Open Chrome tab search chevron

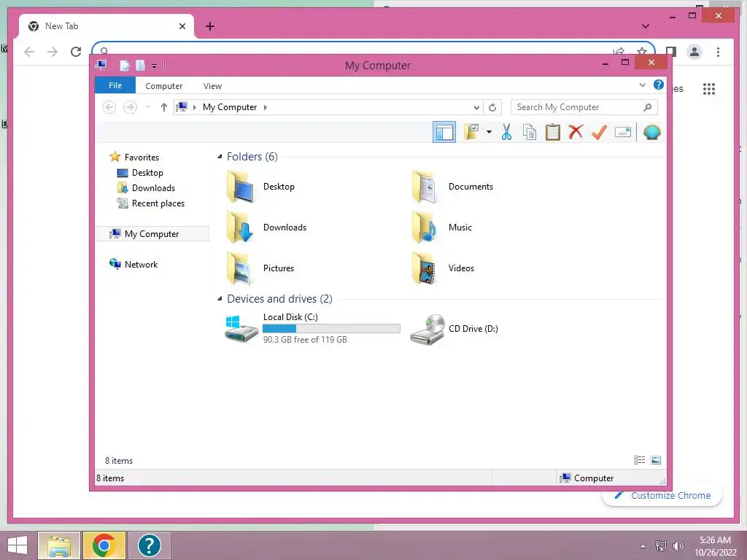point(646,26)
